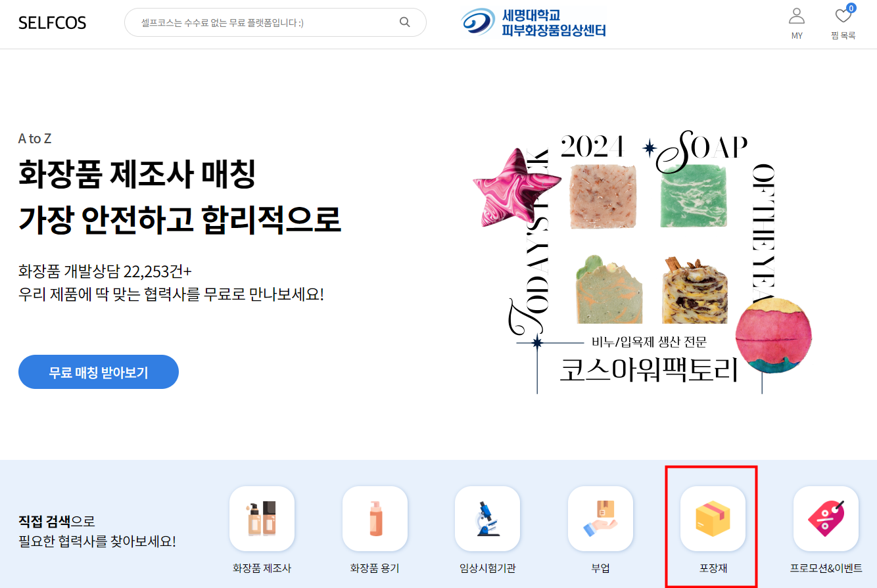This screenshot has width=877, height=588.
Task: Click the 화장품 용기 label text
Action: (375, 568)
